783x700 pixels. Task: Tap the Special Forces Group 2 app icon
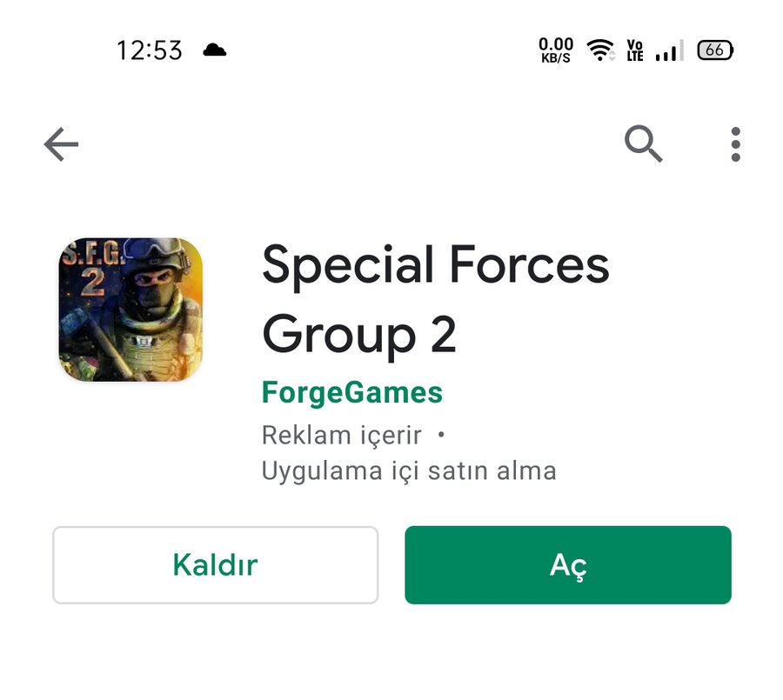130,310
